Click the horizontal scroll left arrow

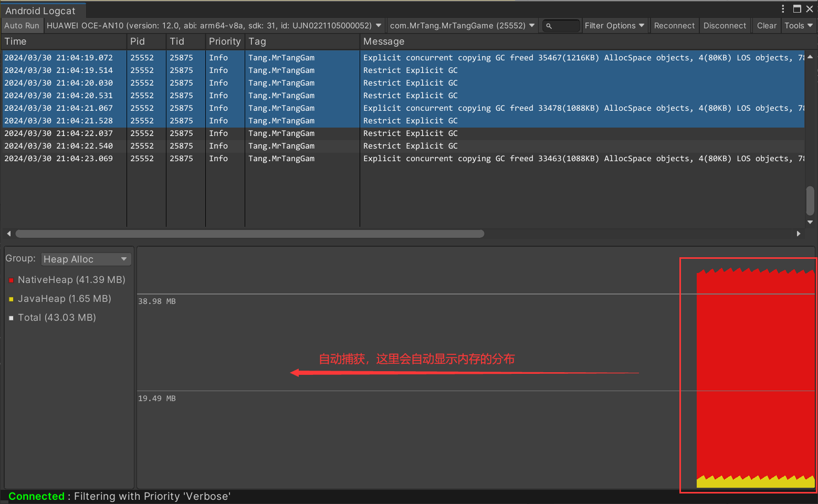[9, 234]
